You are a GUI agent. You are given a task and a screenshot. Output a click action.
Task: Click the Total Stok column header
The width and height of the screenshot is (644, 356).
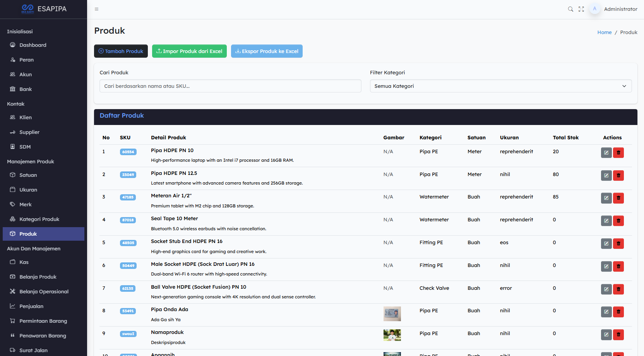pos(565,137)
